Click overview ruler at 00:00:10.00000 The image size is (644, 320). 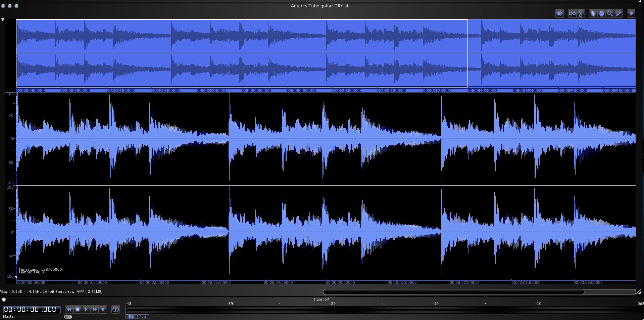(x=482, y=90)
